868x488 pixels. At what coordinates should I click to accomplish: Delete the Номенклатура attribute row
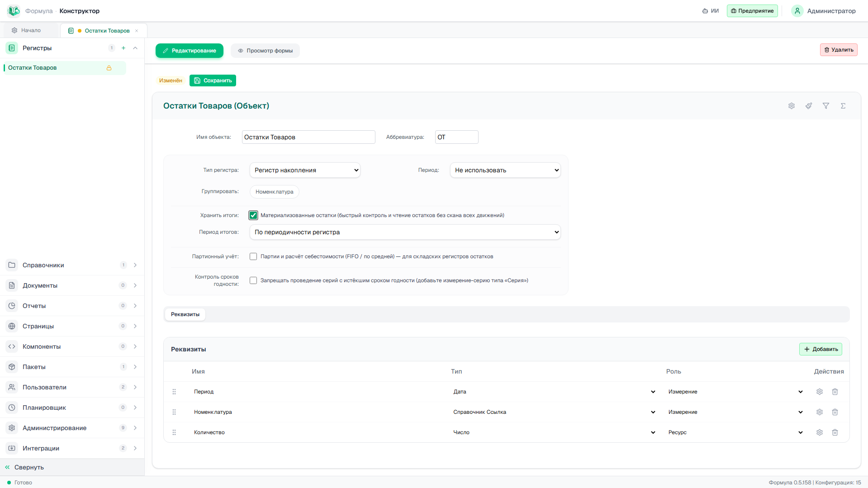point(835,412)
